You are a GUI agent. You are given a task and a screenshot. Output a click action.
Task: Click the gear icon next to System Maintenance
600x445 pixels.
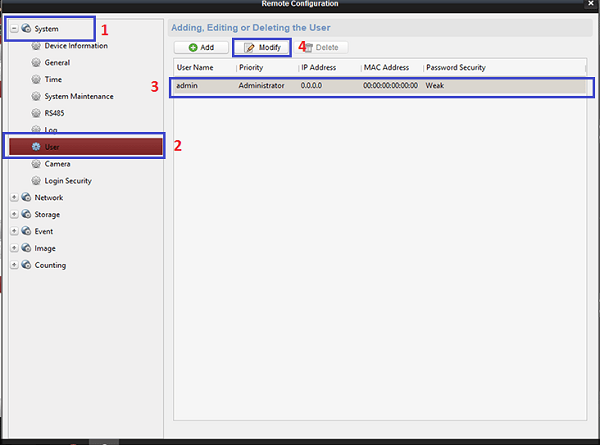(x=36, y=96)
